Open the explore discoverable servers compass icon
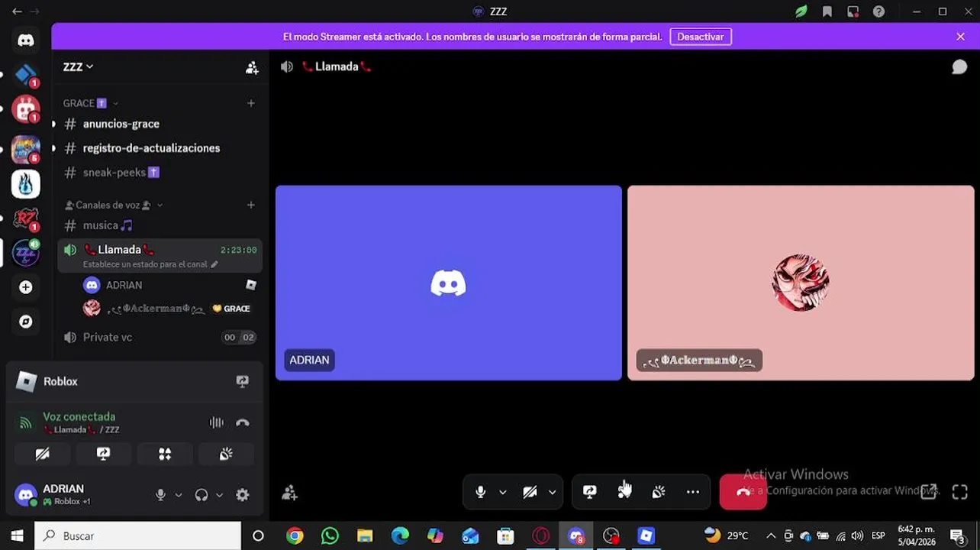Image resolution: width=980 pixels, height=550 pixels. pyautogui.click(x=26, y=322)
